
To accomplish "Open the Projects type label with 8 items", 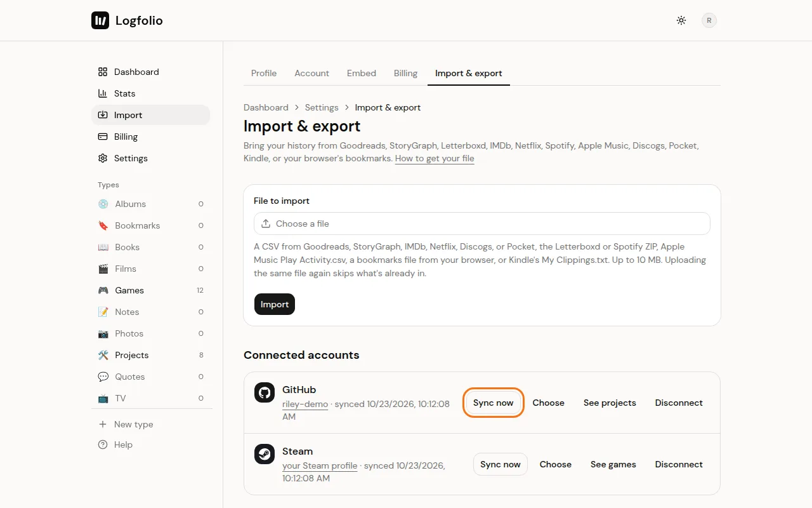I will coord(132,355).
